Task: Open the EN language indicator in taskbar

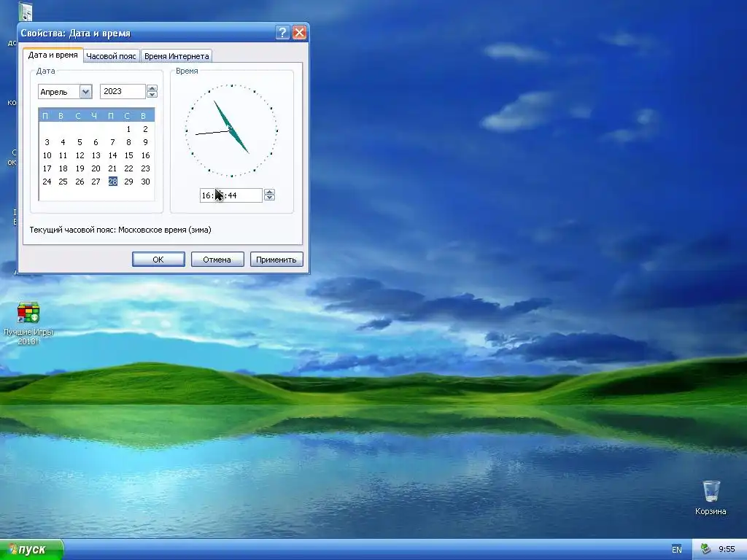Action: [676, 549]
